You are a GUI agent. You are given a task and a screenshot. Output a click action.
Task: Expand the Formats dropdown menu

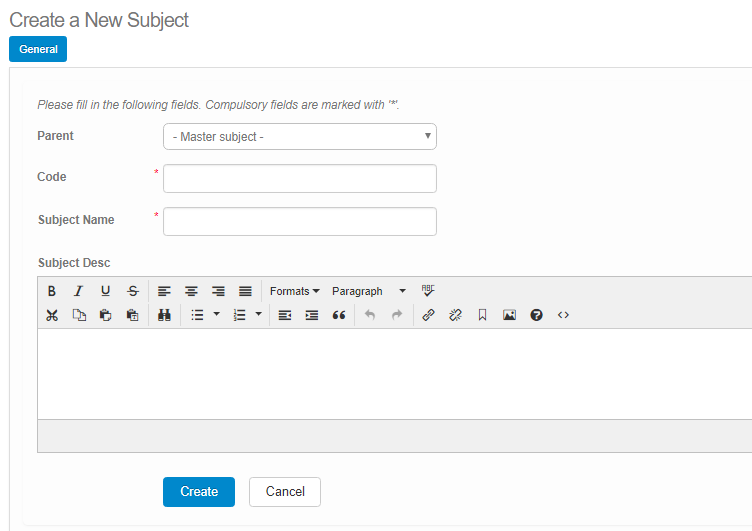[x=295, y=291]
